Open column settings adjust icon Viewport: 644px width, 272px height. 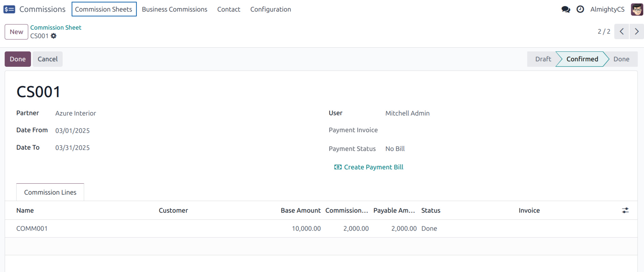[x=625, y=210]
